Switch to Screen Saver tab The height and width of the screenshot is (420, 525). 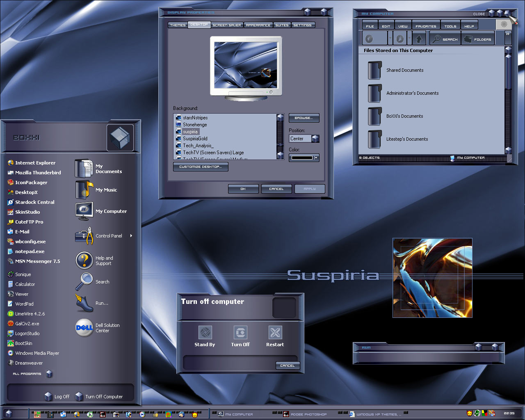click(227, 25)
